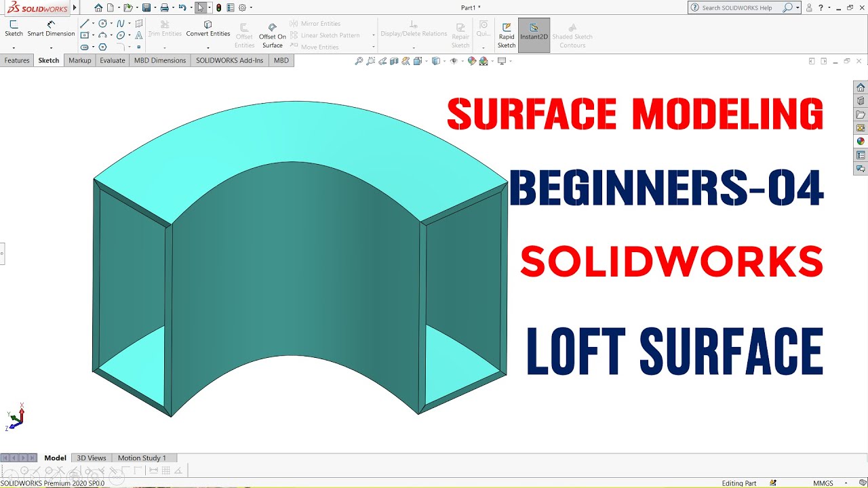This screenshot has height=488, width=868.
Task: Open an existing file via Open icon
Action: pos(127,7)
